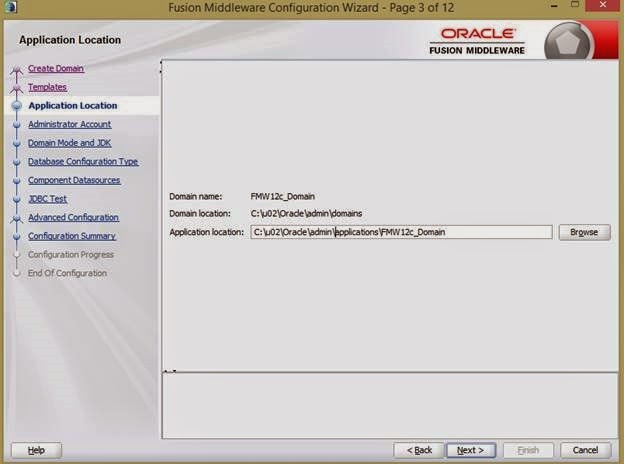Open the Create Domain step link
This screenshot has height=464, width=624.
coord(56,68)
